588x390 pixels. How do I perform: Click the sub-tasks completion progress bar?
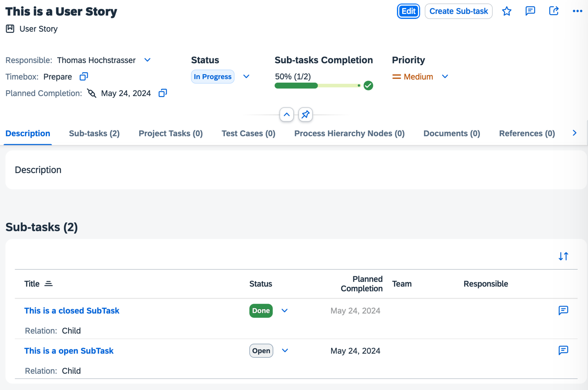click(x=318, y=86)
